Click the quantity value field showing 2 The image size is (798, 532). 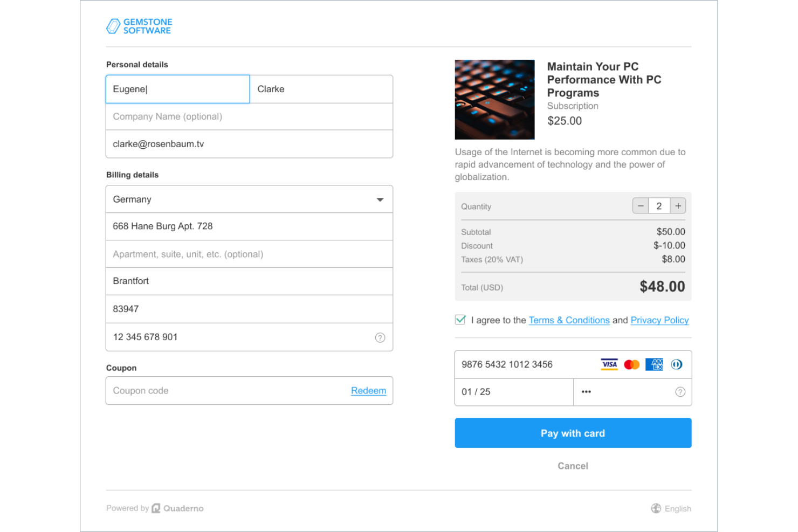tap(659, 206)
